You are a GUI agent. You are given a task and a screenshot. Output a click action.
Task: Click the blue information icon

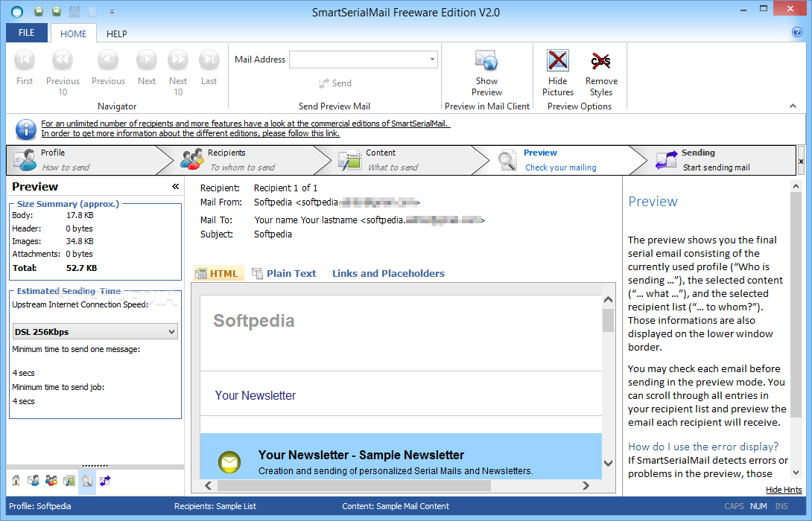click(25, 129)
